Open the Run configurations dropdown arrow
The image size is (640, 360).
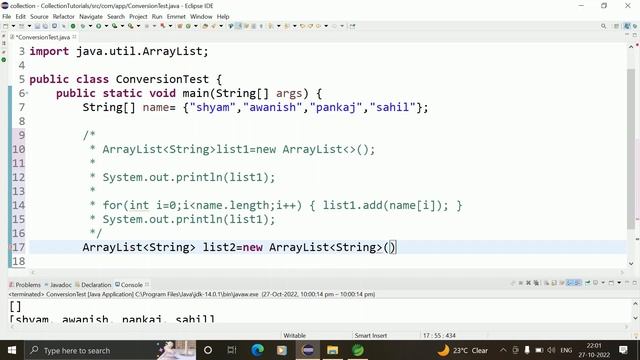107,26
